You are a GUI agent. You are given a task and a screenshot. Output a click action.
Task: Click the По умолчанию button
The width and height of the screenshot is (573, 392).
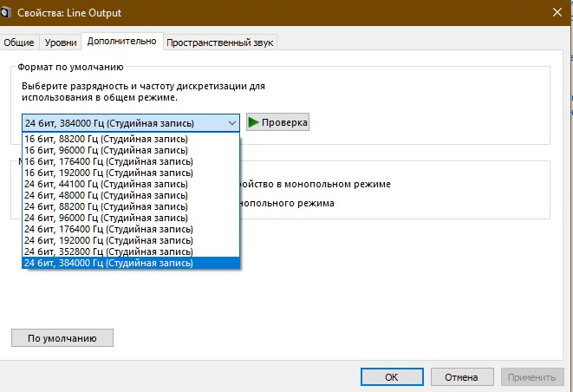click(62, 338)
